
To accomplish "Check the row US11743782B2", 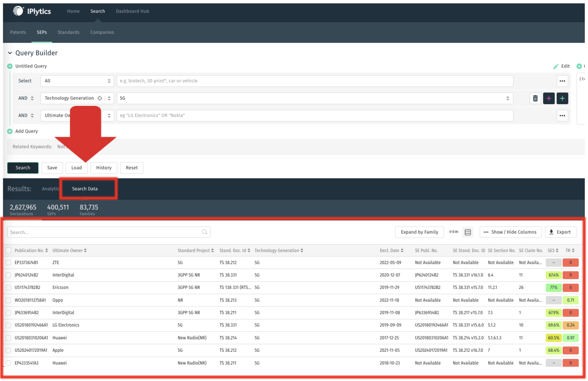I will [8, 288].
